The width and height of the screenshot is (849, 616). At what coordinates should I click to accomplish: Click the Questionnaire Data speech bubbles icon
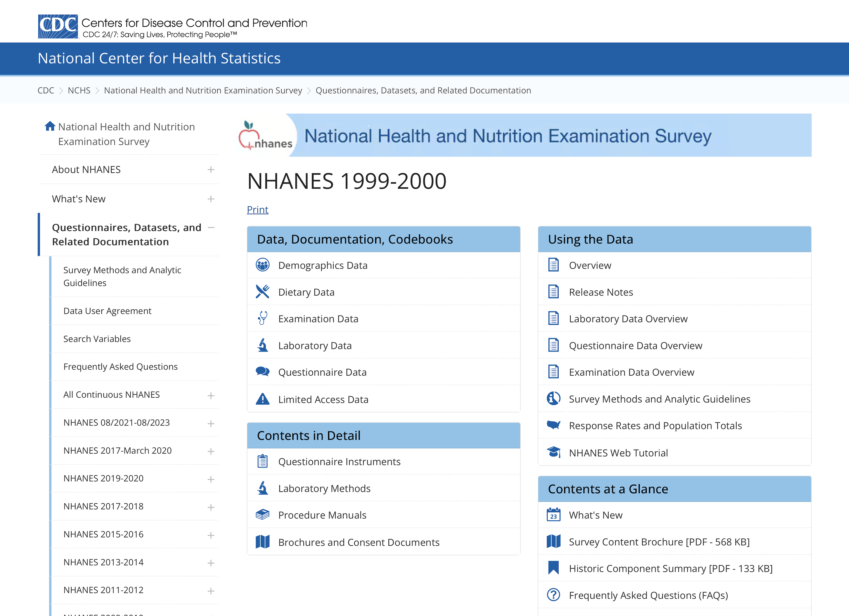[262, 372]
